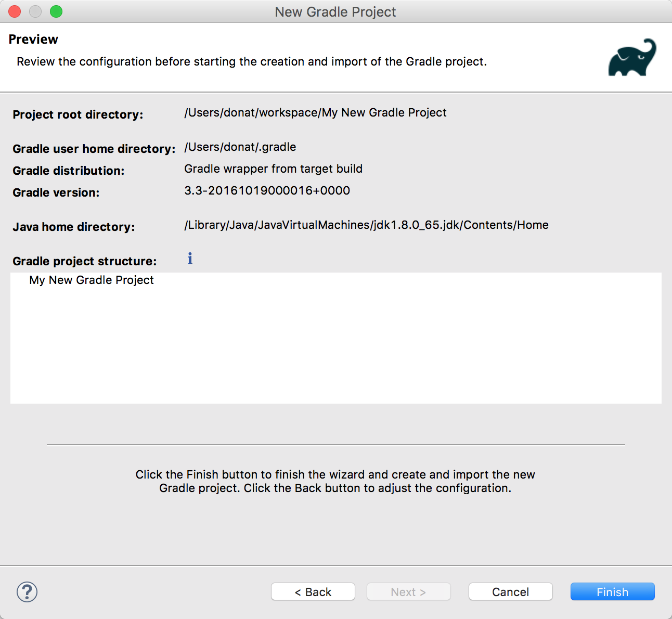The image size is (672, 619).
Task: Click the Gradle elephant logo
Action: (x=632, y=57)
